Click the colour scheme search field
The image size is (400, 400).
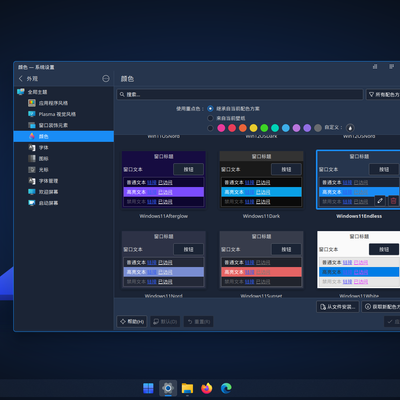tap(240, 95)
